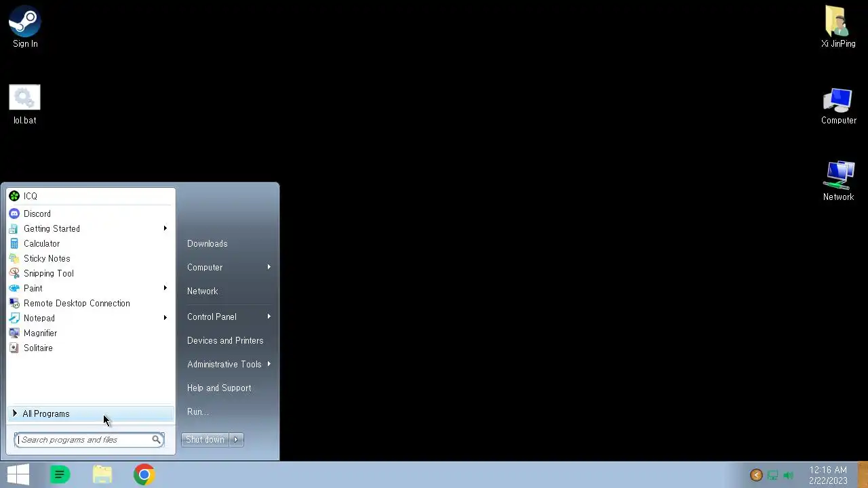This screenshot has height=488, width=868.
Task: Open the volume speaker tray icon
Action: (x=788, y=475)
